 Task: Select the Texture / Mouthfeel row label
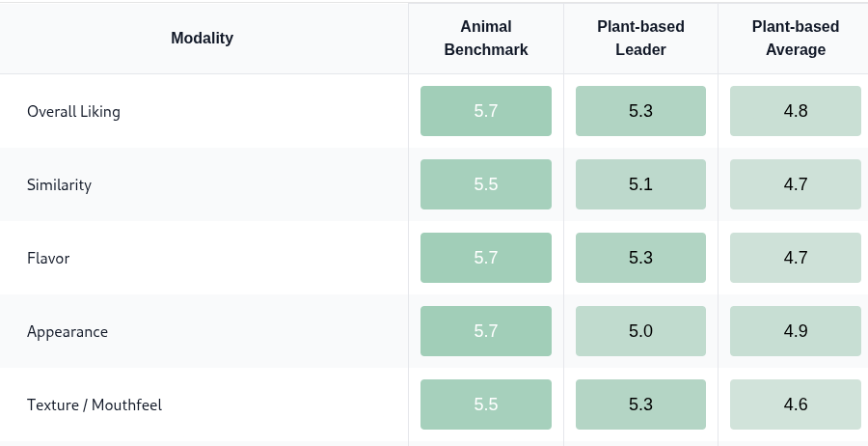[x=95, y=404]
